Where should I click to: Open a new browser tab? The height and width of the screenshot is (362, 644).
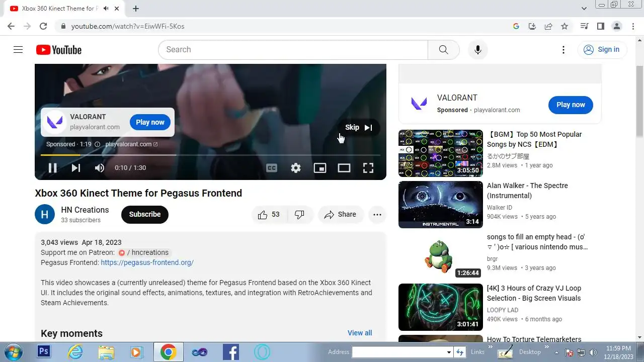coord(136,9)
